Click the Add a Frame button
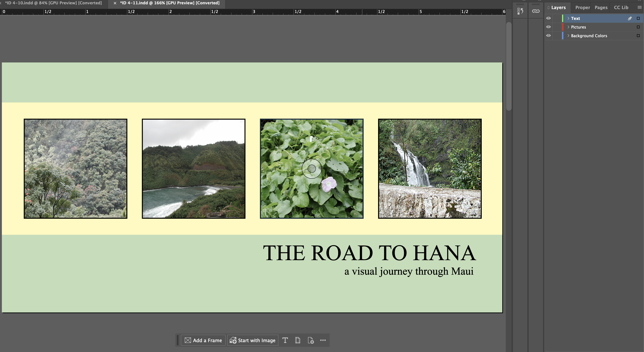The height and width of the screenshot is (352, 644). [x=203, y=340]
